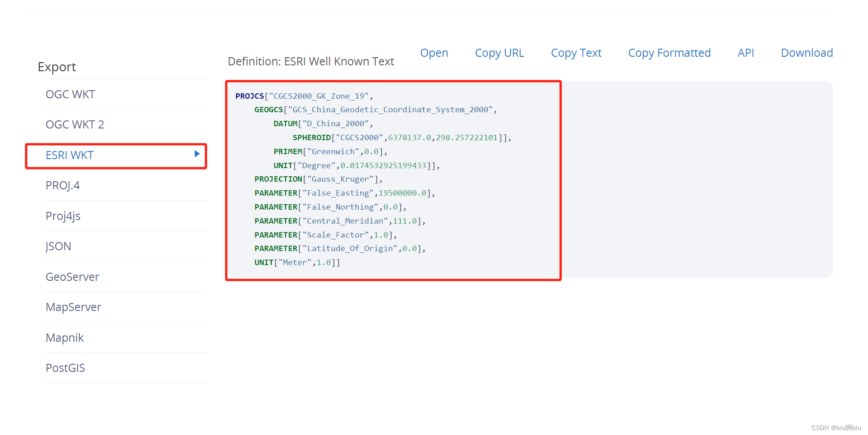Copy the formatted definition

click(669, 53)
